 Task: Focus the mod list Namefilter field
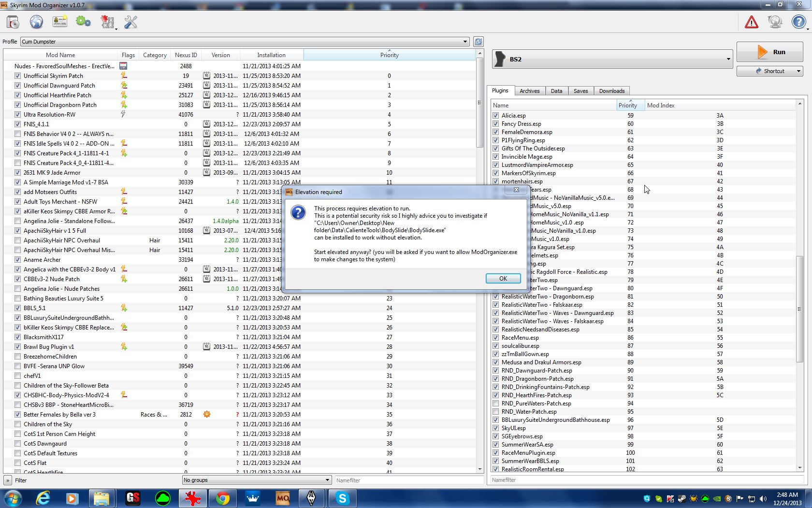coord(409,480)
